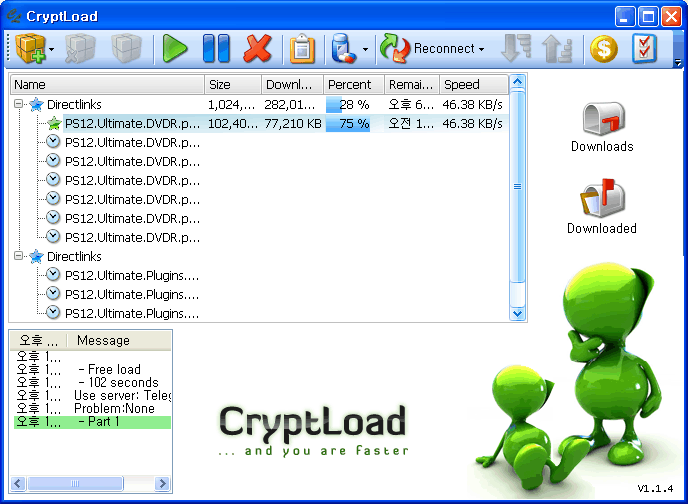Select the first Directlinks package row
Screen dimensions: 688x504
[259, 104]
